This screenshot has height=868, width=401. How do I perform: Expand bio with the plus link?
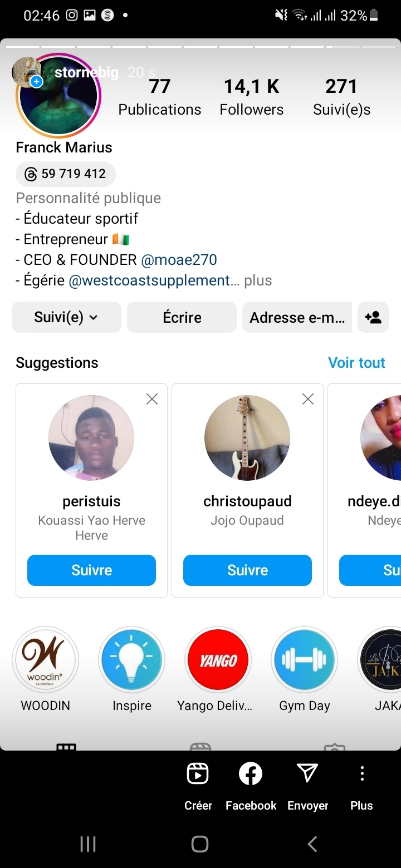coord(258,280)
